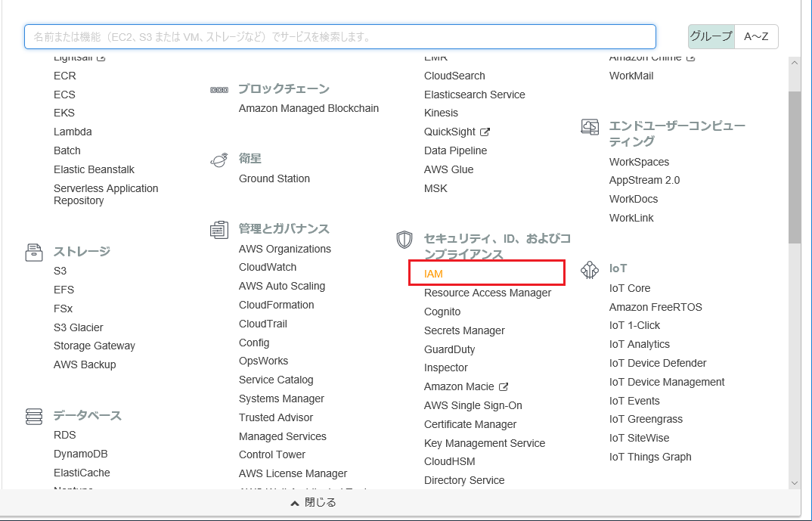812x521 pixels.
Task: Click the scrollbar down arrow
Action: [795, 482]
